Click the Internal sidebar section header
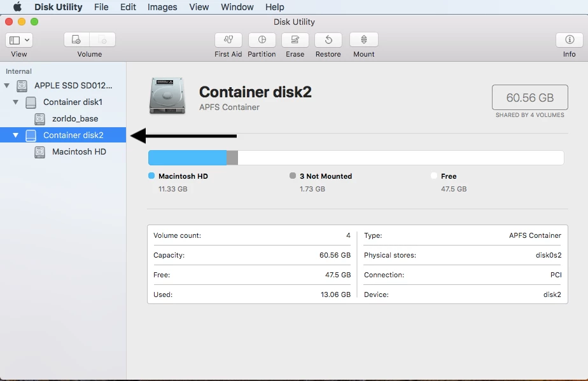 (x=18, y=71)
